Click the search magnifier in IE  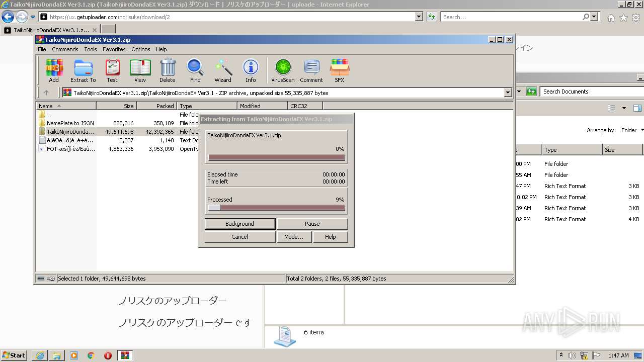pyautogui.click(x=586, y=17)
